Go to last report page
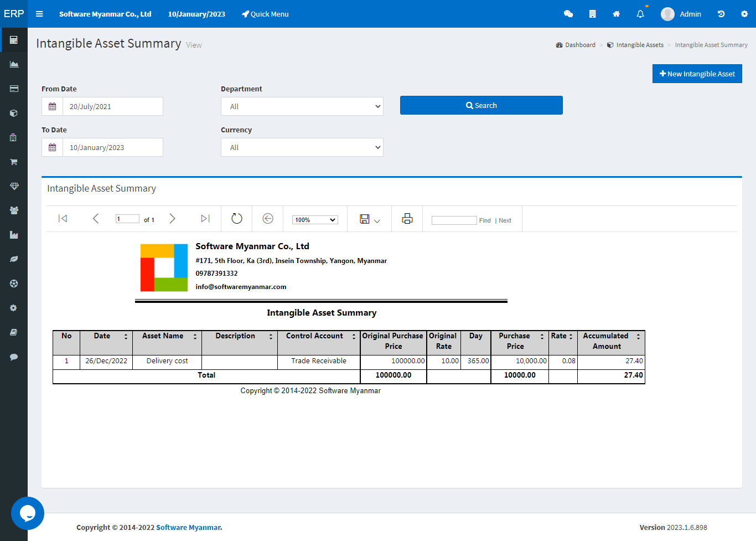This screenshot has width=756, height=541. [205, 219]
